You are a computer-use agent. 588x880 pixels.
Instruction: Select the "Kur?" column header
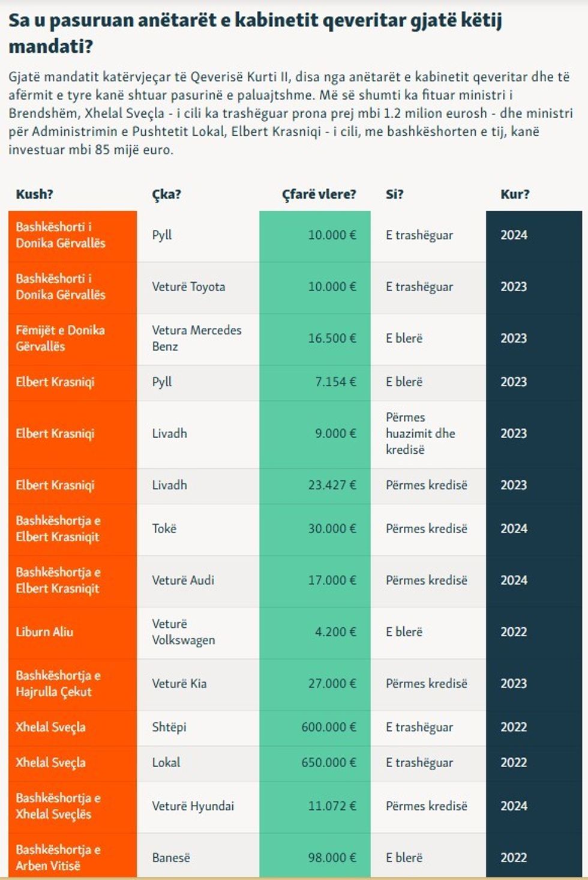515,194
